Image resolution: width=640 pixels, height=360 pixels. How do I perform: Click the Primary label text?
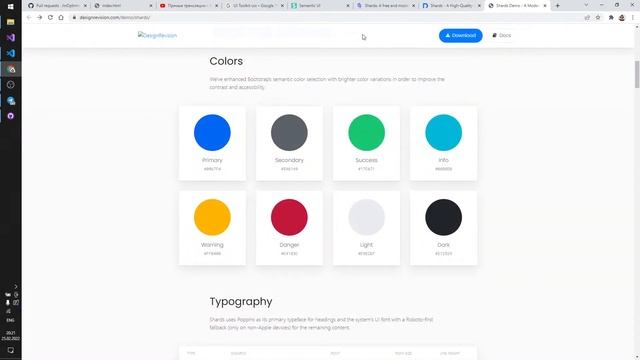click(212, 160)
